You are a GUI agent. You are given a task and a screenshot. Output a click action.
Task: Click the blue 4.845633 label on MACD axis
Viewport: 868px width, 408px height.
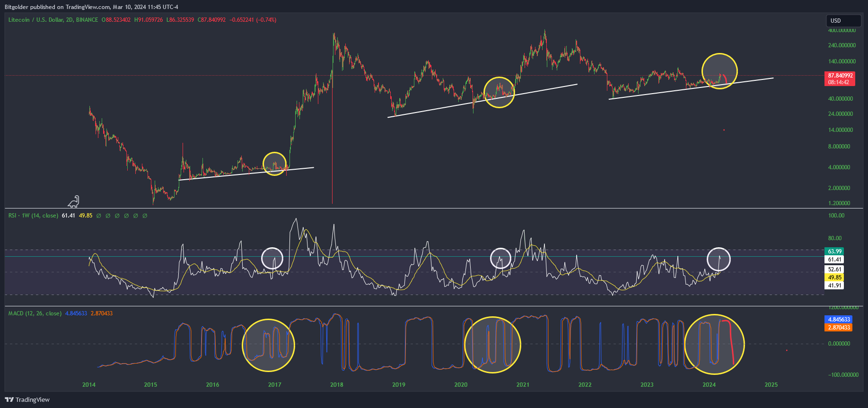(838, 320)
